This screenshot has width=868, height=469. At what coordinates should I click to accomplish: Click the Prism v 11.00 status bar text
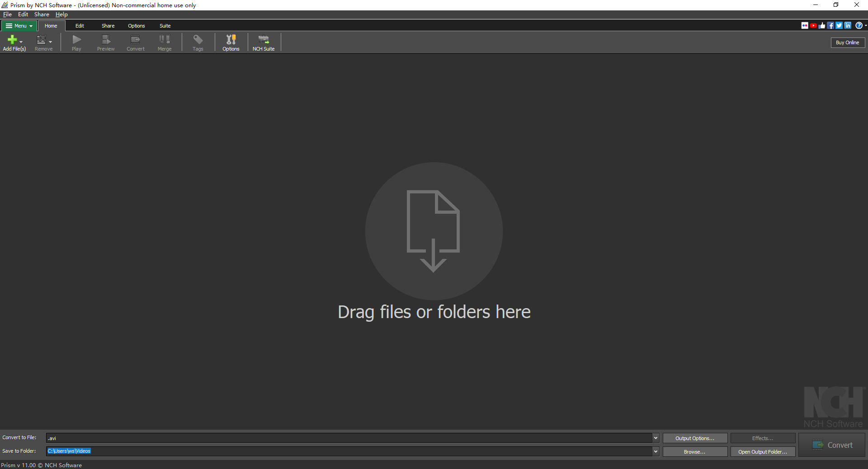[x=41, y=465]
